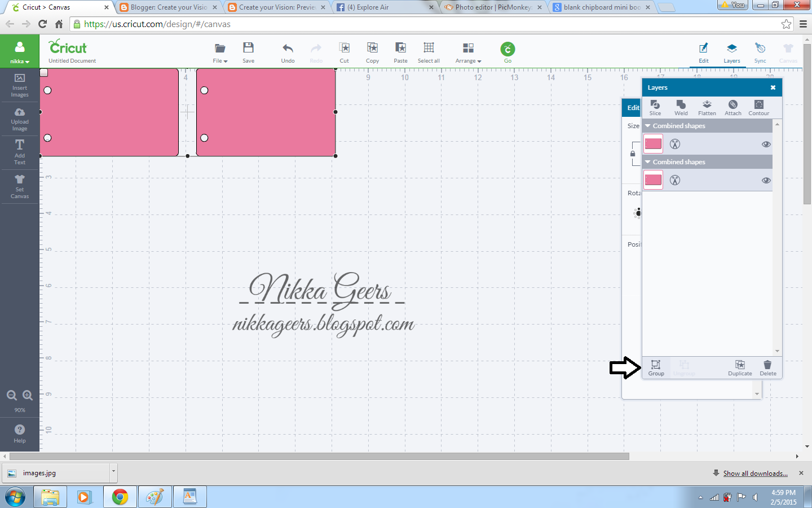
Task: Click the Attach icon
Action: pyautogui.click(x=732, y=108)
